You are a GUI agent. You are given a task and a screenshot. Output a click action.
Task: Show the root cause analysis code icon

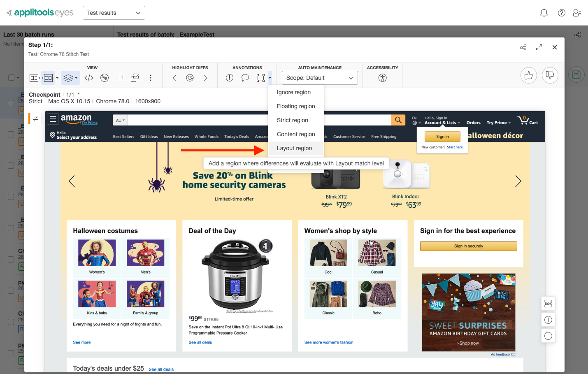(89, 78)
